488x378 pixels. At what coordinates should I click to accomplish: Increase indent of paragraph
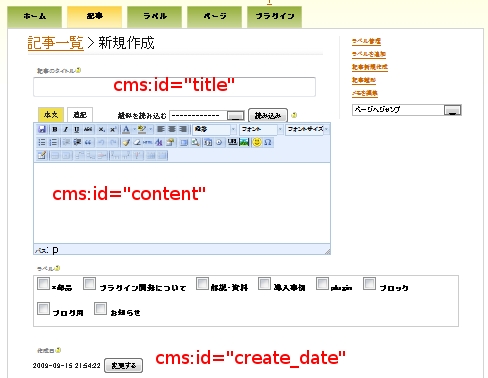77,142
